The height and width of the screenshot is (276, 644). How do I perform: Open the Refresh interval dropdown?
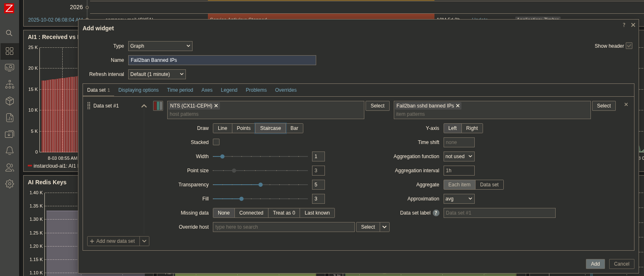157,74
